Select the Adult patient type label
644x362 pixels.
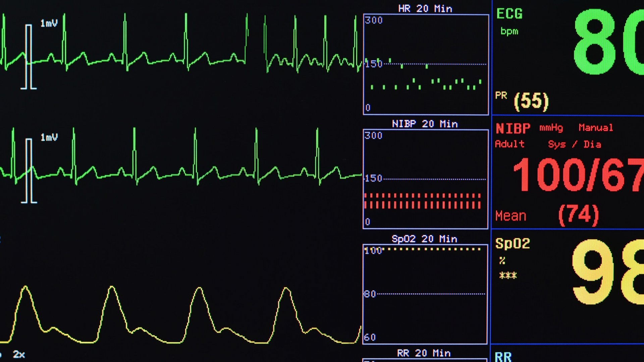click(509, 144)
